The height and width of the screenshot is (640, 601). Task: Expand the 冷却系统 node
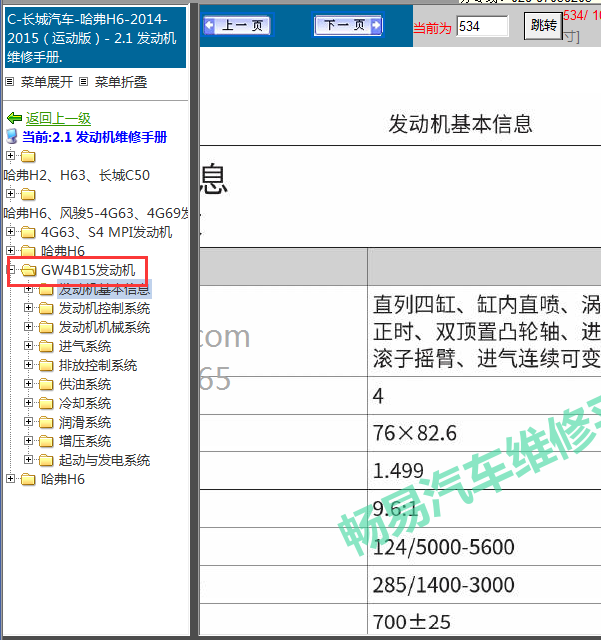(28, 403)
